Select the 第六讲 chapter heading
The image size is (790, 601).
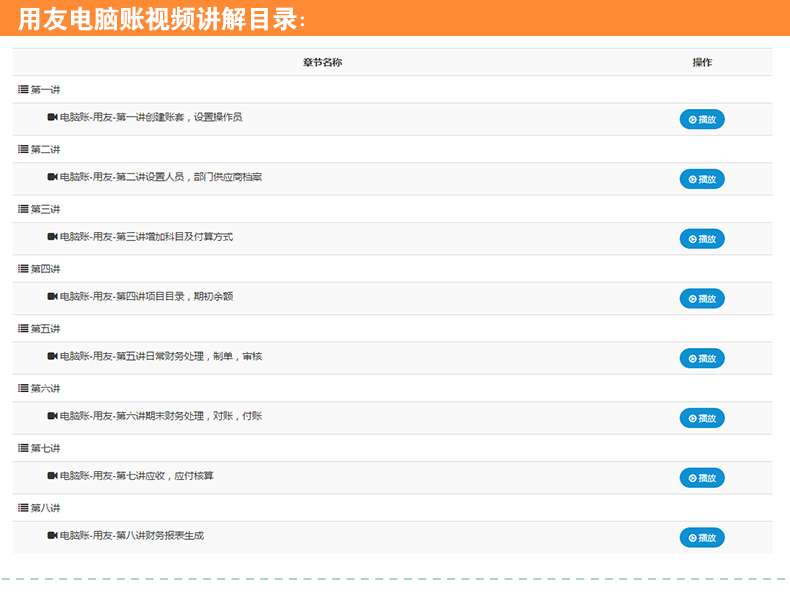tap(45, 388)
